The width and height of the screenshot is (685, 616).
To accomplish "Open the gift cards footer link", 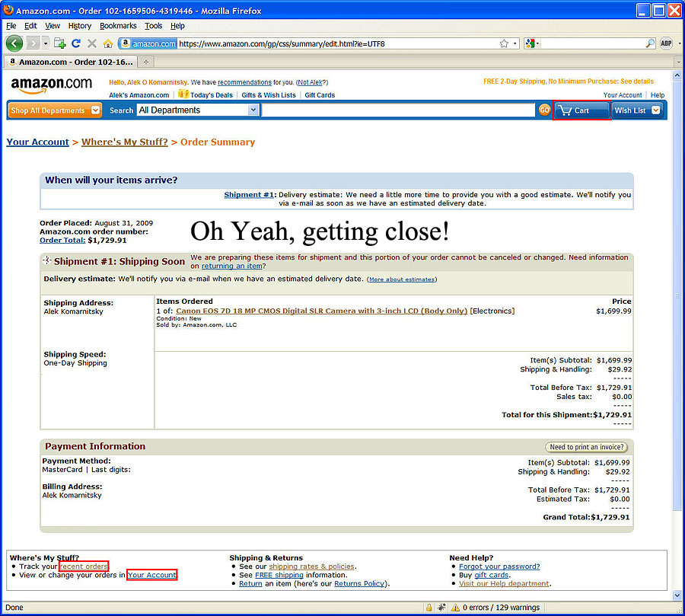I will 492,575.
